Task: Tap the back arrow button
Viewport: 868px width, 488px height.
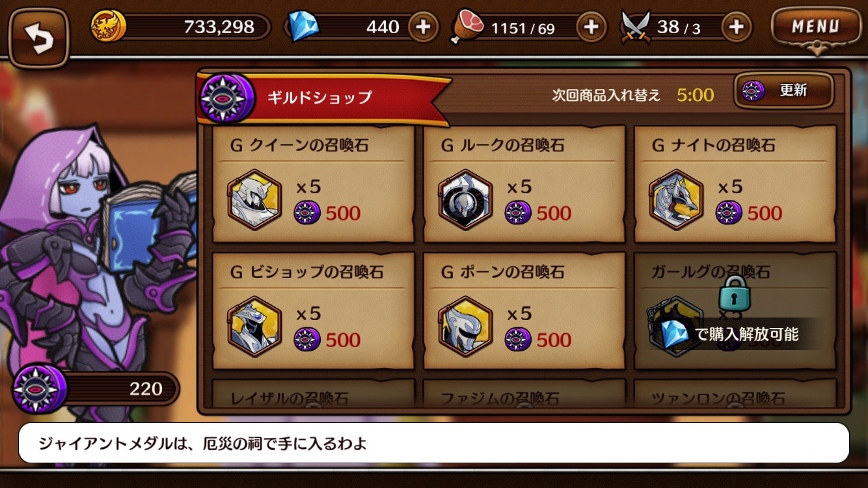Action: click(x=39, y=38)
